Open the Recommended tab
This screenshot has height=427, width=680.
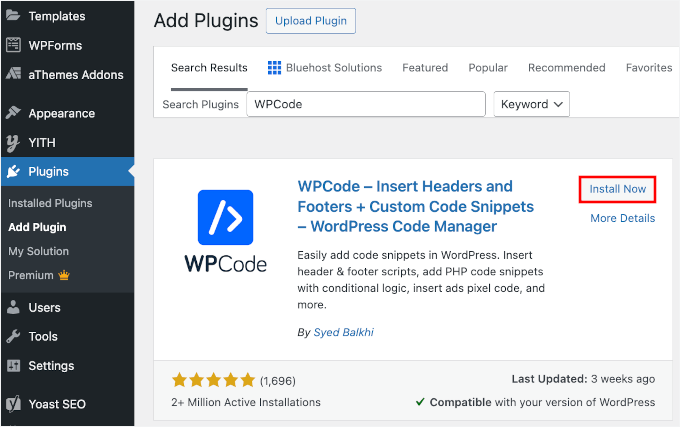tap(566, 68)
